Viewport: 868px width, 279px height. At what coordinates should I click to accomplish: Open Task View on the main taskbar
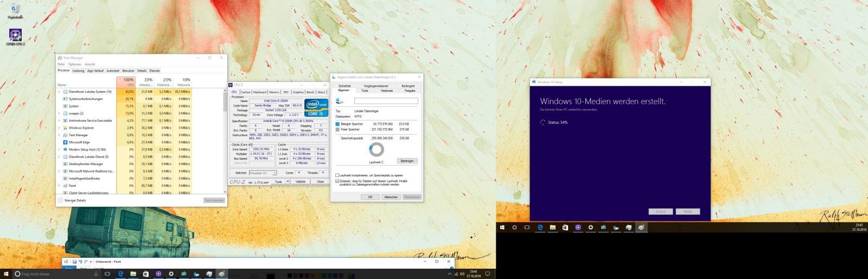tap(107, 274)
